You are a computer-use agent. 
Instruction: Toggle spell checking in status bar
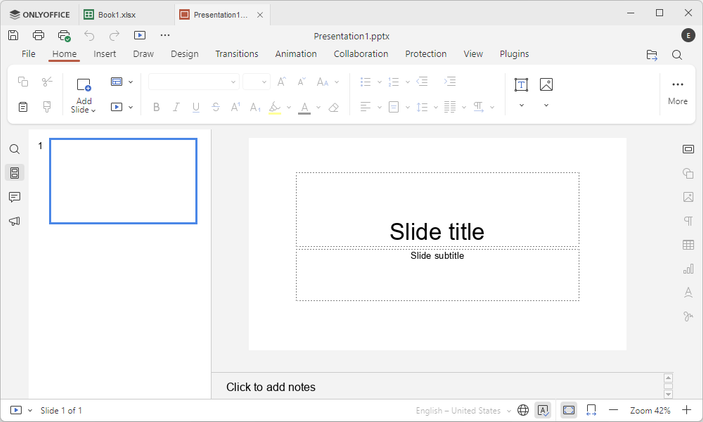543,410
